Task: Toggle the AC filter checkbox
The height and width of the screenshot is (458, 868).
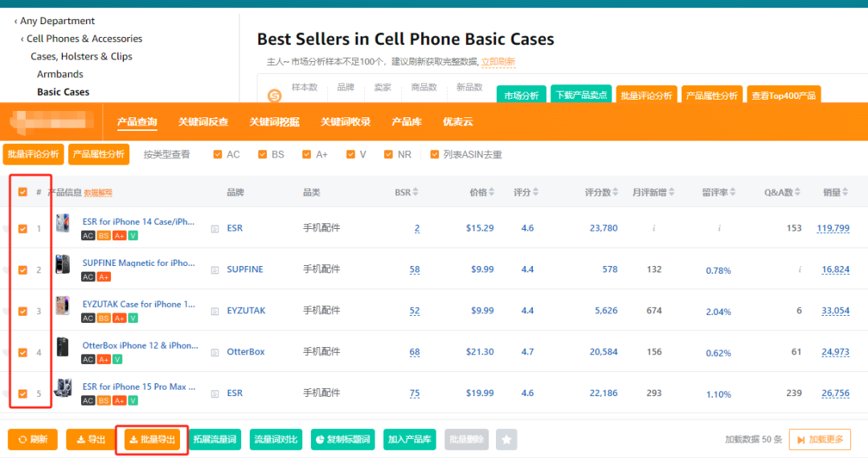Action: pos(218,154)
